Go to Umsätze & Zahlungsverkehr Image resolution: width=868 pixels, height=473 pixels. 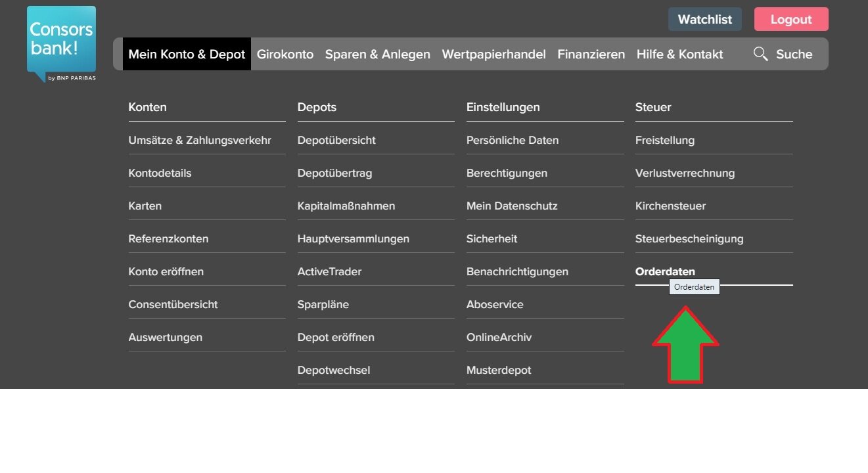point(200,140)
